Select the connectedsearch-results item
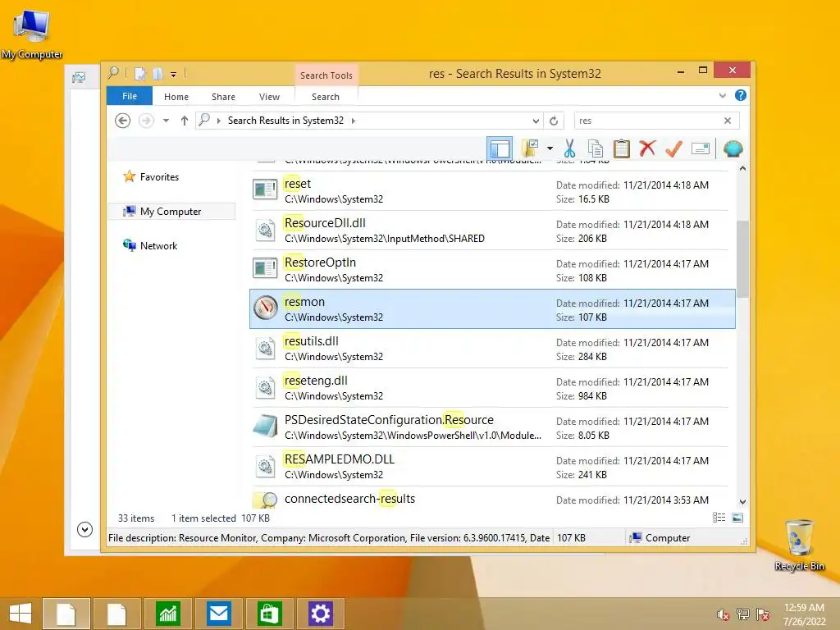Image resolution: width=840 pixels, height=630 pixels. click(x=492, y=498)
